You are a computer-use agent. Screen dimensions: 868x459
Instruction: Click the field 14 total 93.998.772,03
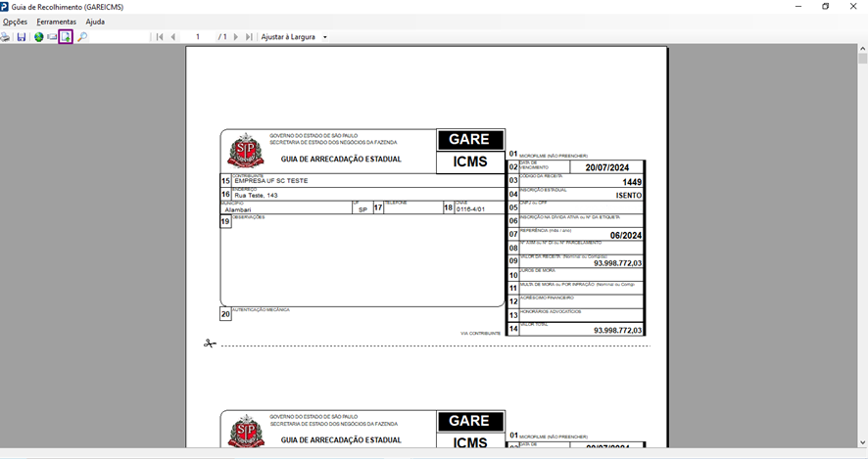pos(618,330)
